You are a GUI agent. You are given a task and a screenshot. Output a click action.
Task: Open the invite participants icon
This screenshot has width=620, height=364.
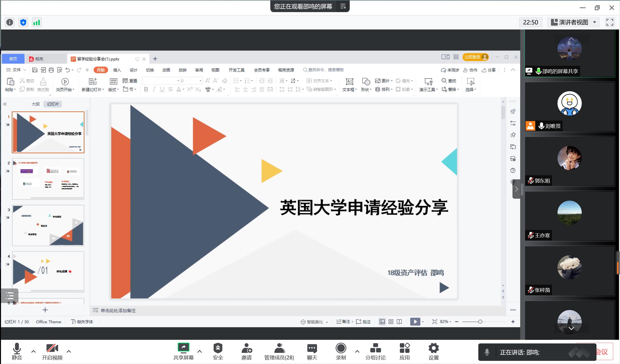(x=246, y=349)
